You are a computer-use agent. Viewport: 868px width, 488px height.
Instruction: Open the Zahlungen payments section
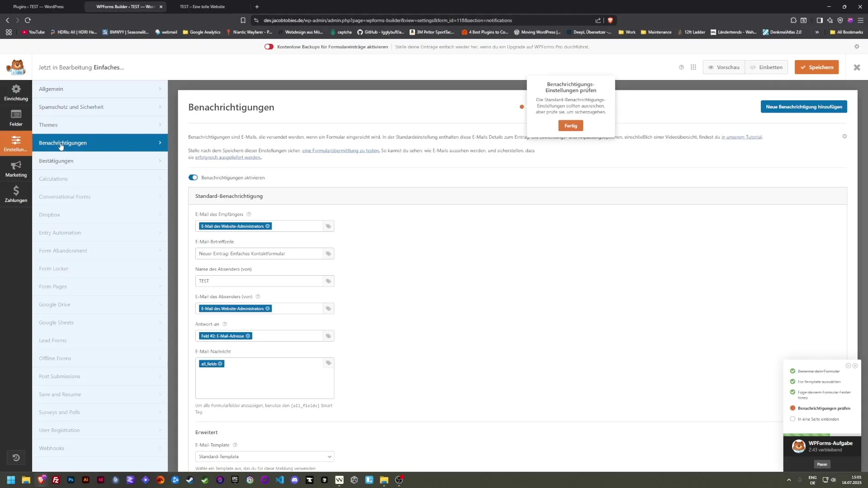(16, 194)
